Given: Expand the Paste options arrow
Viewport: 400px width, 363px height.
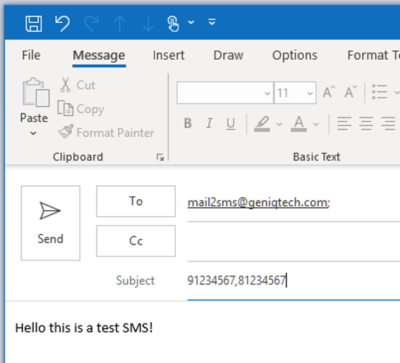Looking at the screenshot, I should (x=33, y=133).
